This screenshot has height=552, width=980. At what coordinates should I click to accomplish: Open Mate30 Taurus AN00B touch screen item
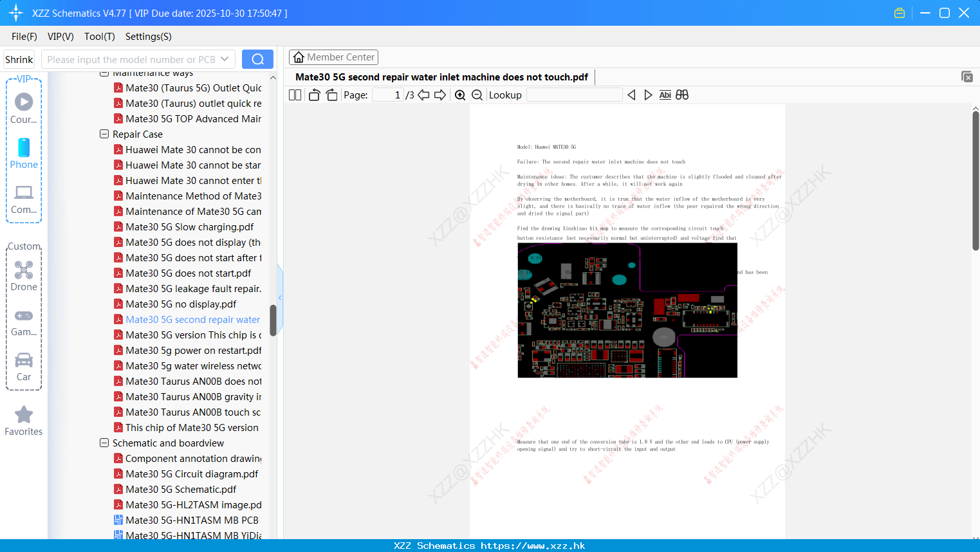pos(188,412)
